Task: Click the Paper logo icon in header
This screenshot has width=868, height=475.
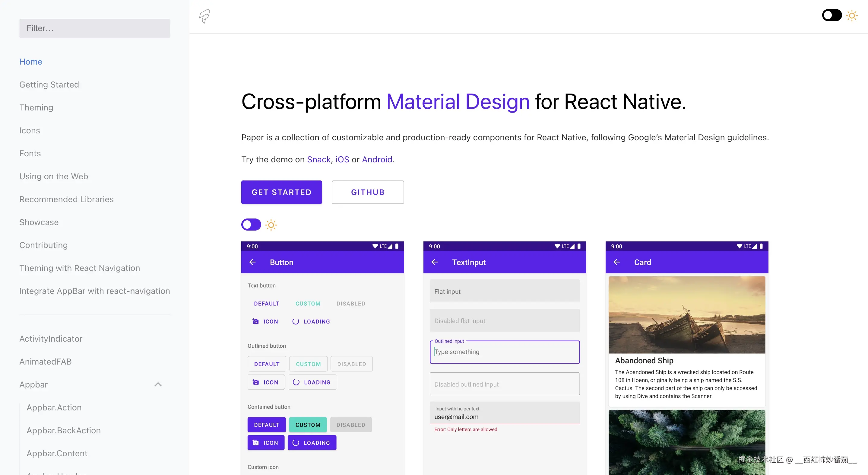Action: pos(204,16)
